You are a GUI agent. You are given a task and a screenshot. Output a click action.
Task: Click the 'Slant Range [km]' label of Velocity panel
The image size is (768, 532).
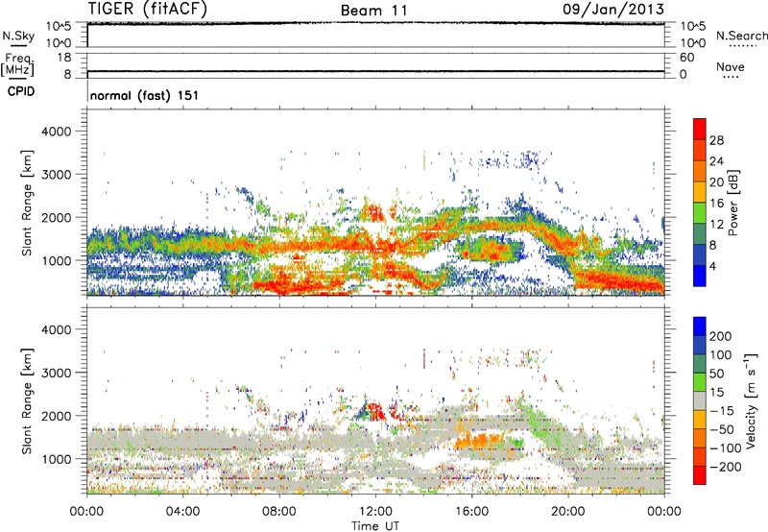(27, 401)
